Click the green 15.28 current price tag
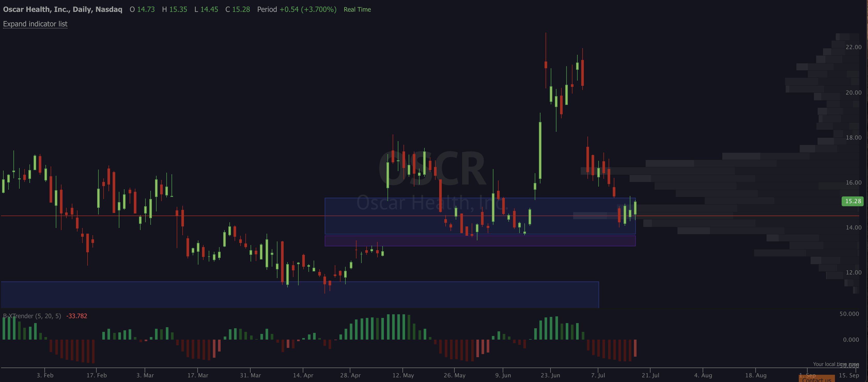868x382 pixels. tap(852, 201)
